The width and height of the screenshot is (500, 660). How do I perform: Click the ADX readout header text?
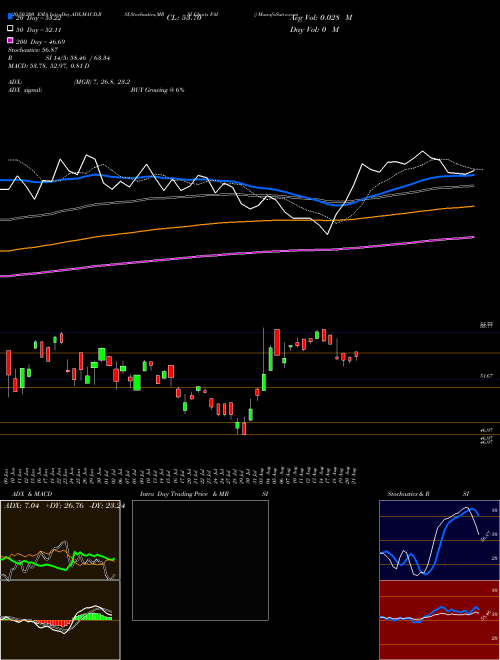click(x=64, y=506)
